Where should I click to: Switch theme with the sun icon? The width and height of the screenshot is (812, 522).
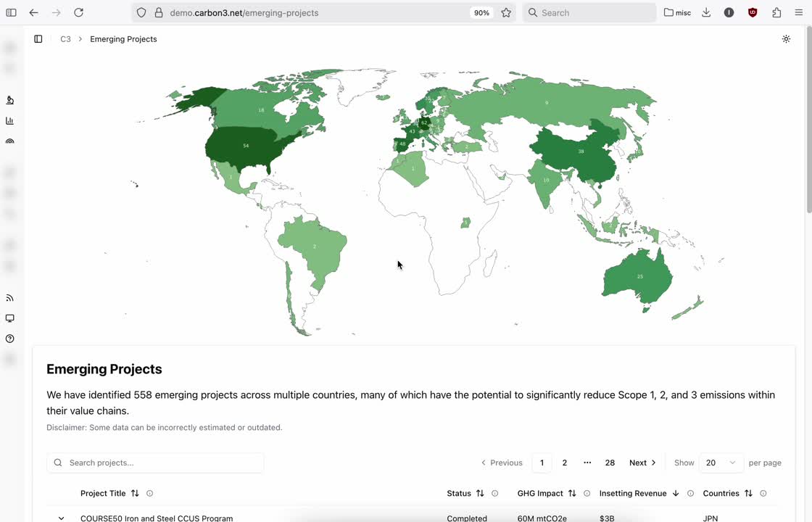click(x=786, y=39)
